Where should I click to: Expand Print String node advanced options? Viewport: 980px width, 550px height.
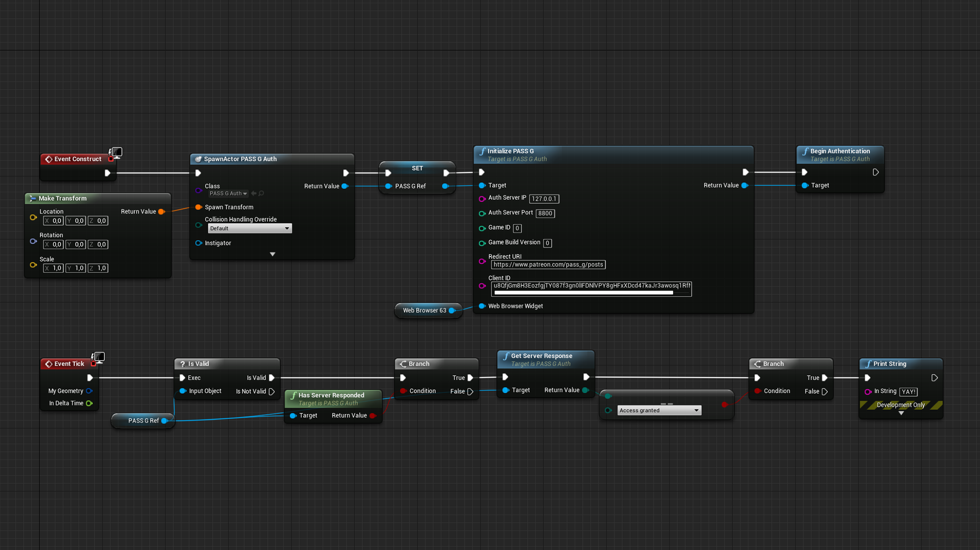coord(901,413)
